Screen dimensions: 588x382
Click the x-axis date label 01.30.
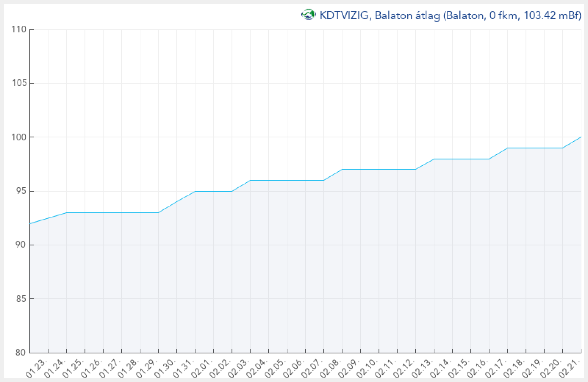[x=165, y=369]
